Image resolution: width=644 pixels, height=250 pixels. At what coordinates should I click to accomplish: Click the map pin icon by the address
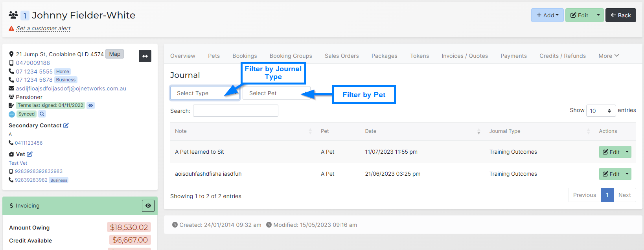tap(11, 54)
